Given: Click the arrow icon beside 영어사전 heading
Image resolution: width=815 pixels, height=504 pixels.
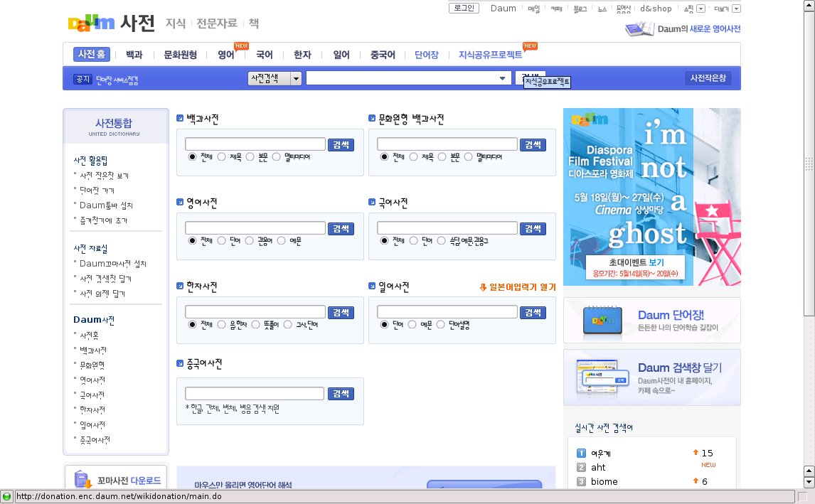Looking at the screenshot, I should coord(181,203).
